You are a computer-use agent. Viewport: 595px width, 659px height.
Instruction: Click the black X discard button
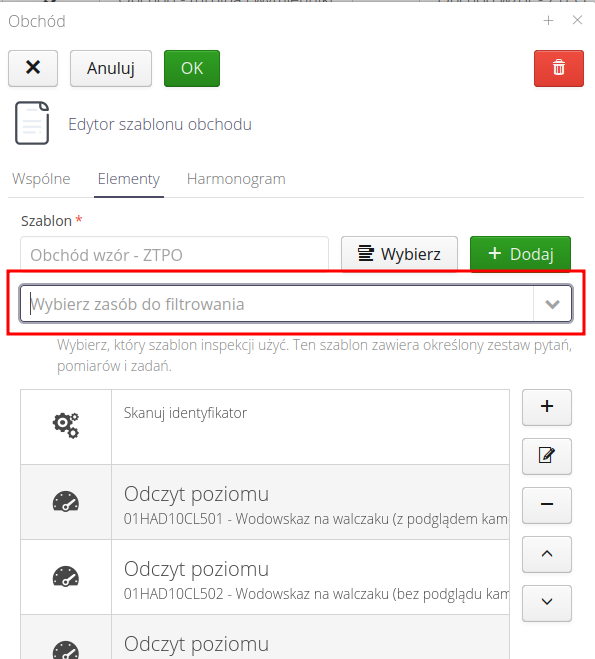[33, 69]
